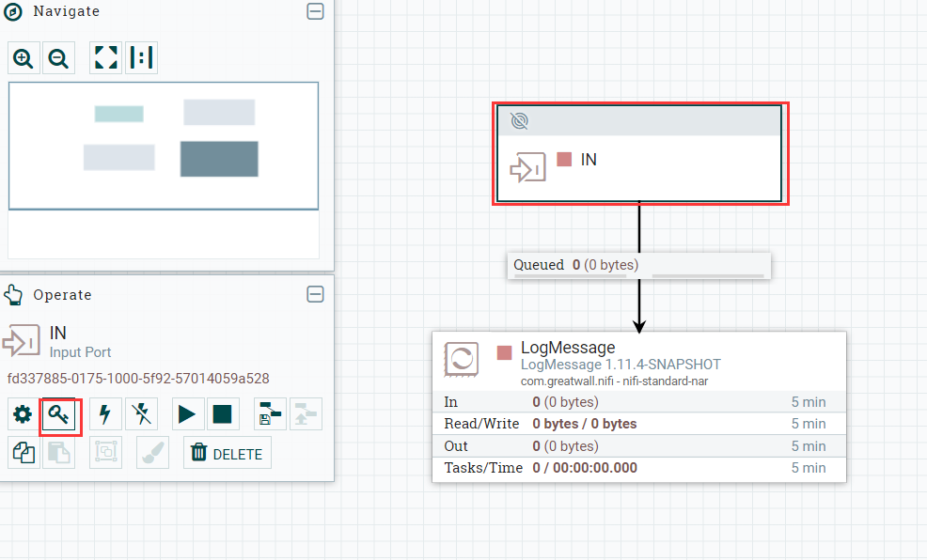Start the IN input port with play
This screenshot has width=927, height=560.
(185, 413)
